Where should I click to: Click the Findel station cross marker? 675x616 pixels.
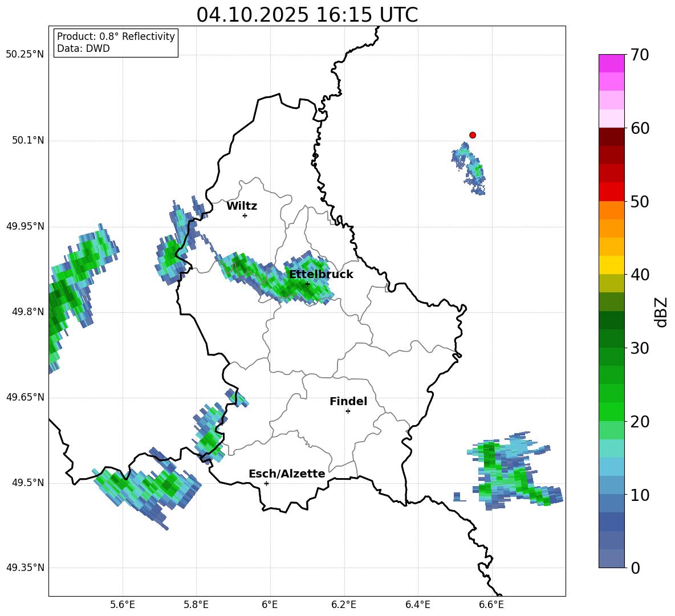click(x=348, y=411)
